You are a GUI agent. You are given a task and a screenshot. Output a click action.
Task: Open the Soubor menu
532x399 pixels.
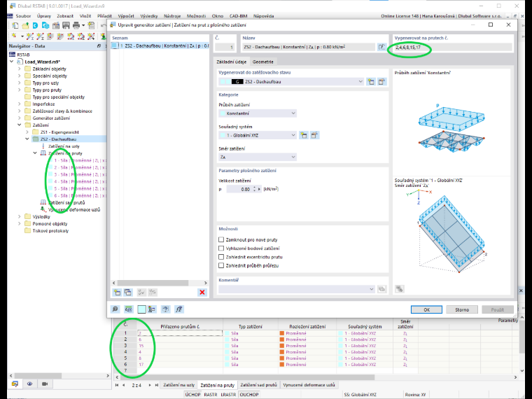click(x=23, y=16)
